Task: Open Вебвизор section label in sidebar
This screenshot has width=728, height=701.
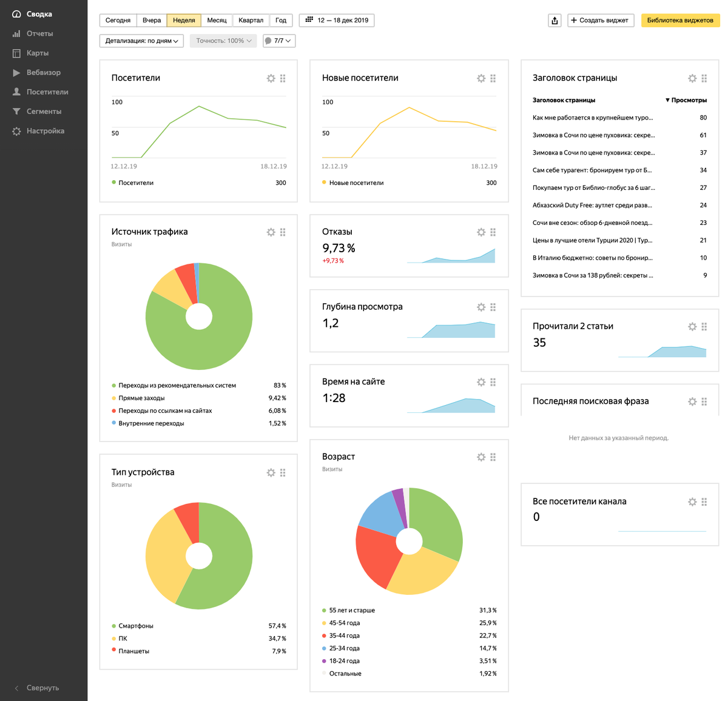Action: point(44,73)
